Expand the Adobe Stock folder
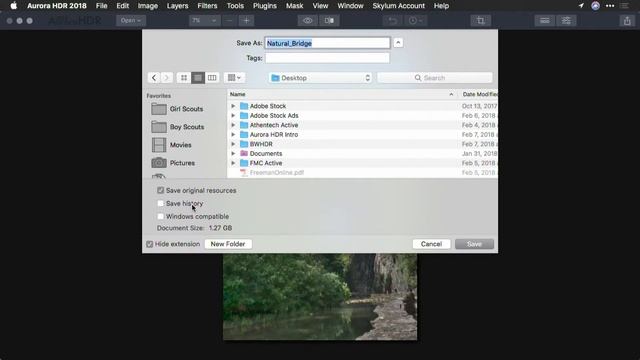Screen dimensions: 640x360 coord(233,106)
